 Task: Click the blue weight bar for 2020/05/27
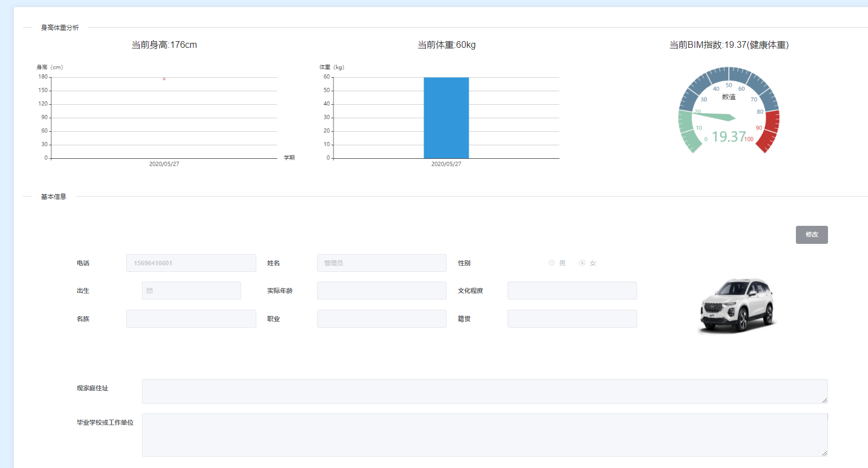tap(446, 118)
